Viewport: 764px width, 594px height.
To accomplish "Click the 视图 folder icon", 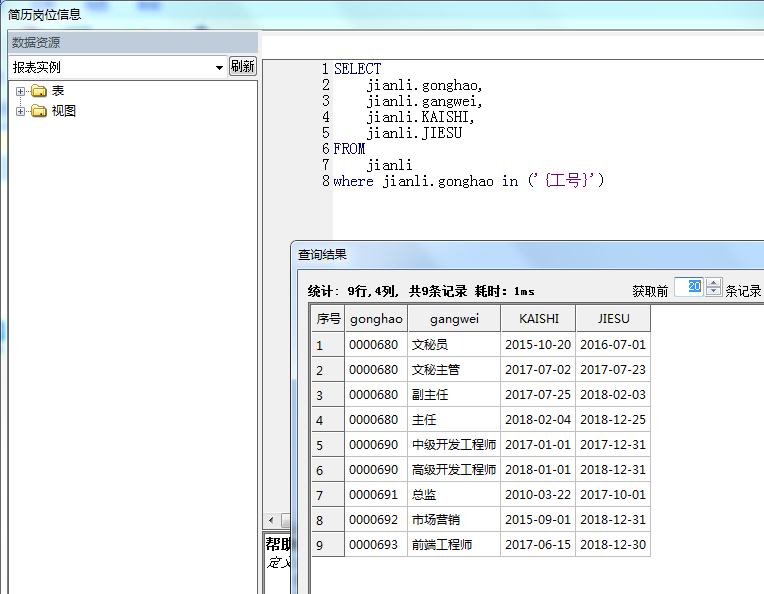I will click(x=39, y=111).
